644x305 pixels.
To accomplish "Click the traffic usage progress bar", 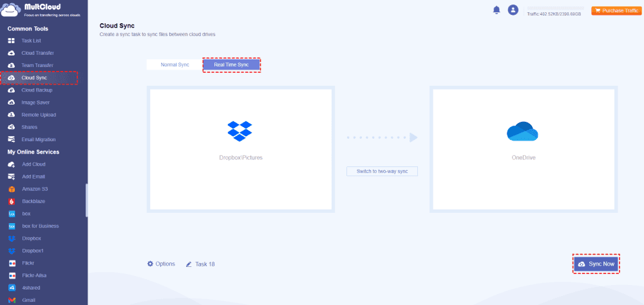I will coord(556,8).
